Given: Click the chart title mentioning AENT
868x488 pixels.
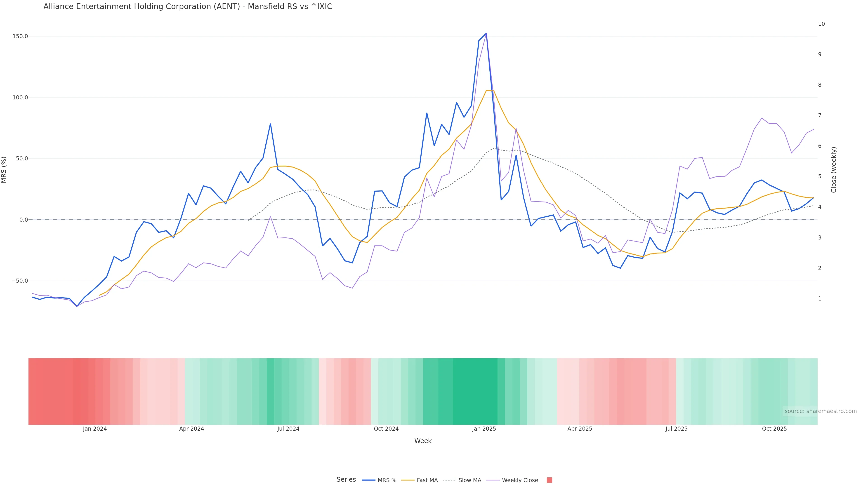Looking at the screenshot, I should [x=188, y=7].
